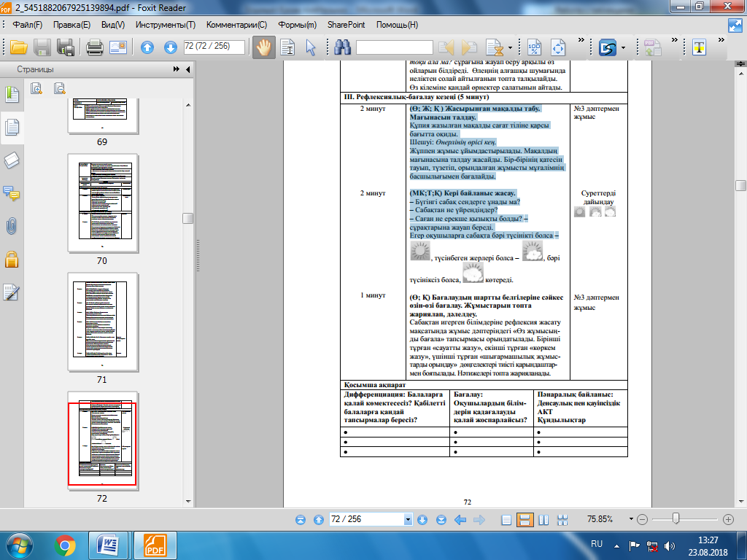The height and width of the screenshot is (560, 747).
Task: Click Previous View blue left arrow
Action: click(460, 519)
